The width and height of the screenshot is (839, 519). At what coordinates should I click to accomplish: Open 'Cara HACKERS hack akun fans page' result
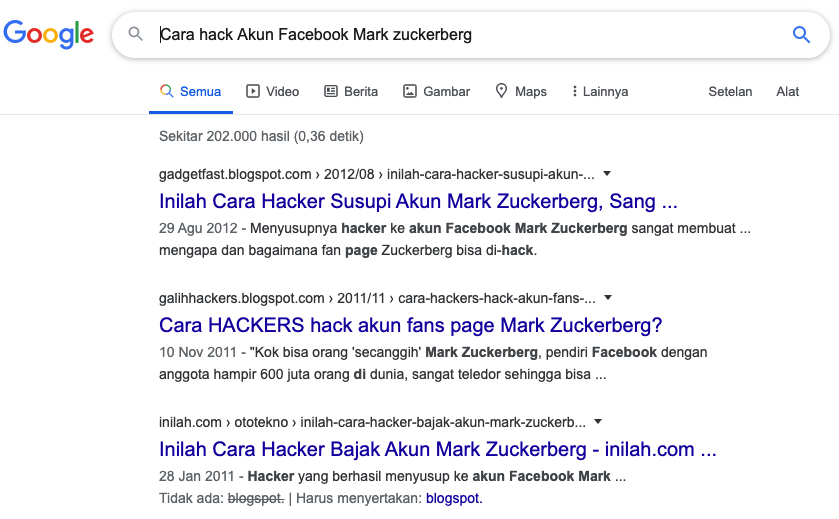pos(410,325)
